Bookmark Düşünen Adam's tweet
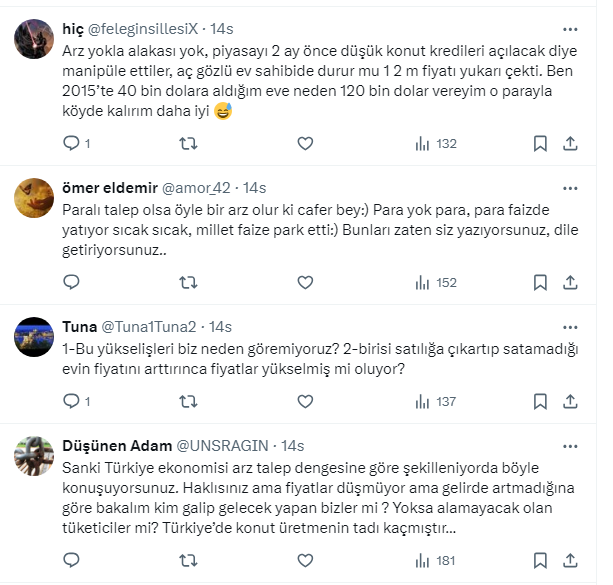This screenshot has width=613, height=585. [540, 561]
